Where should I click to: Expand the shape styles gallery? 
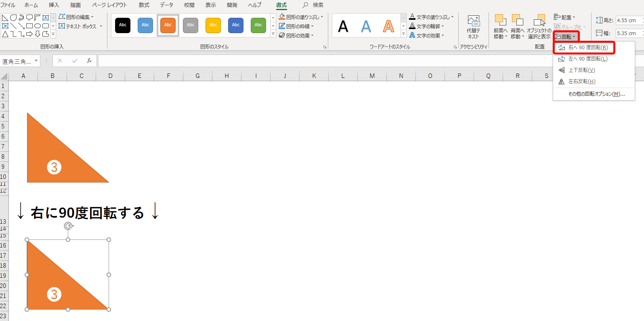pyautogui.click(x=273, y=34)
